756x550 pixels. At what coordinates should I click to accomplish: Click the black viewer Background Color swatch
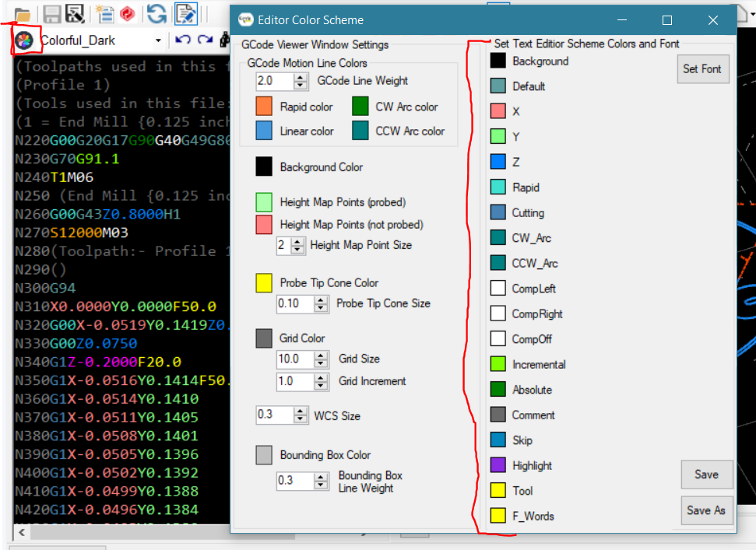[x=264, y=166]
